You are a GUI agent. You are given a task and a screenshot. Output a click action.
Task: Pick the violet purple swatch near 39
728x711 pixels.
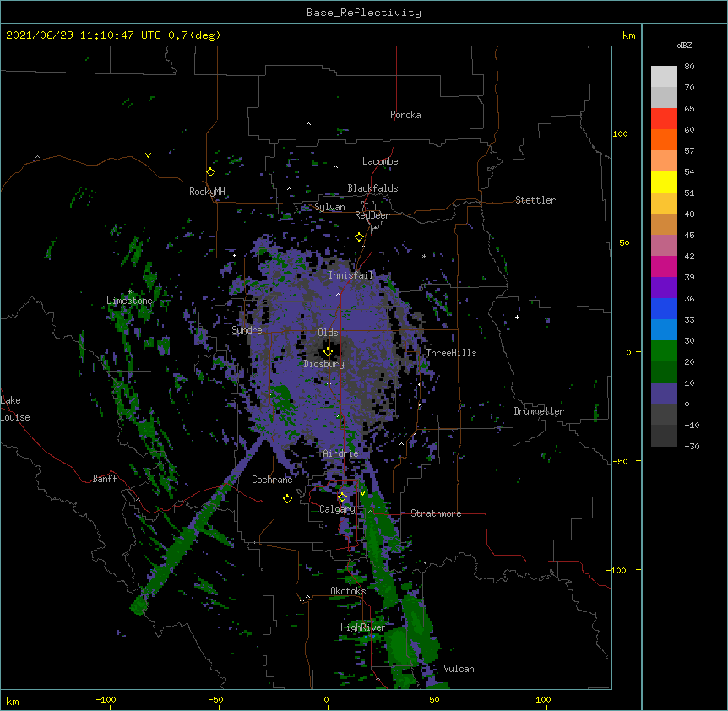pos(664,288)
